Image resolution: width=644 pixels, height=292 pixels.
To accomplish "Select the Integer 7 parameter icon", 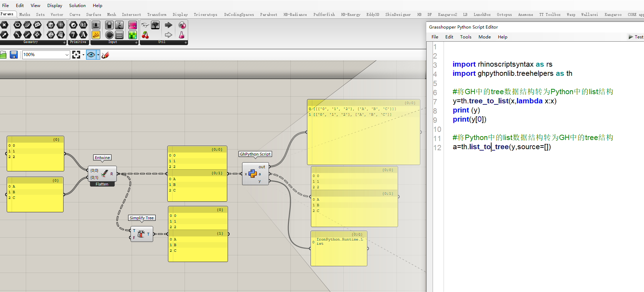I will pyautogui.click(x=73, y=35).
